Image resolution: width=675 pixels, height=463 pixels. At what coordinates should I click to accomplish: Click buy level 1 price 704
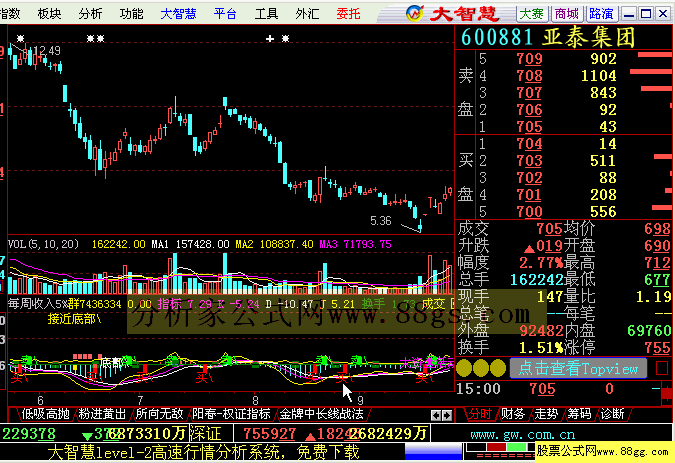pyautogui.click(x=529, y=144)
